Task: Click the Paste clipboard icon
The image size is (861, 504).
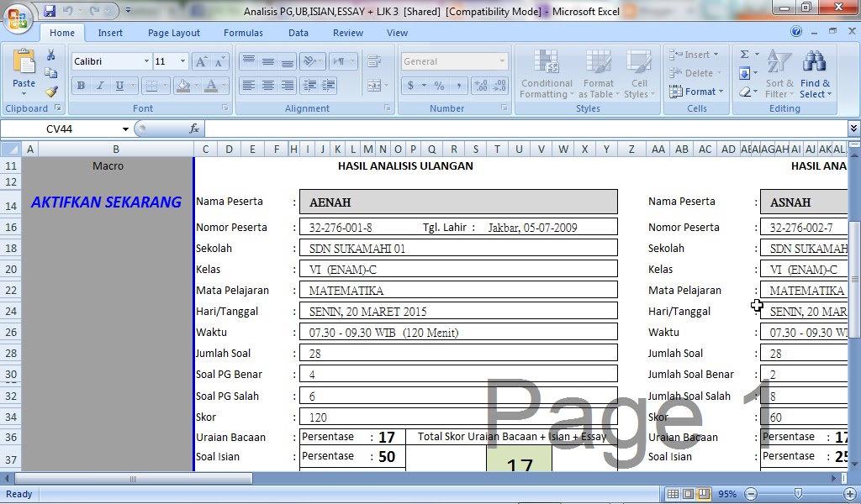Action: (24, 61)
